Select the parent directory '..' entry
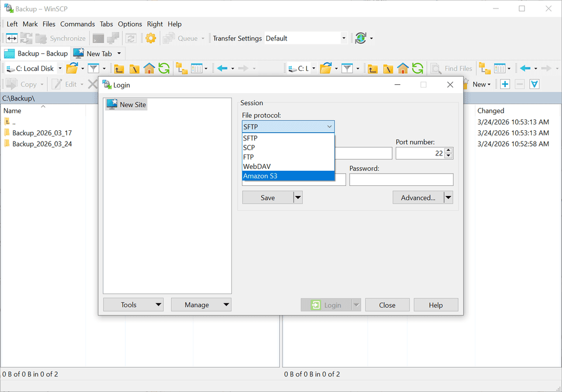Image resolution: width=562 pixels, height=392 pixels. [10, 122]
